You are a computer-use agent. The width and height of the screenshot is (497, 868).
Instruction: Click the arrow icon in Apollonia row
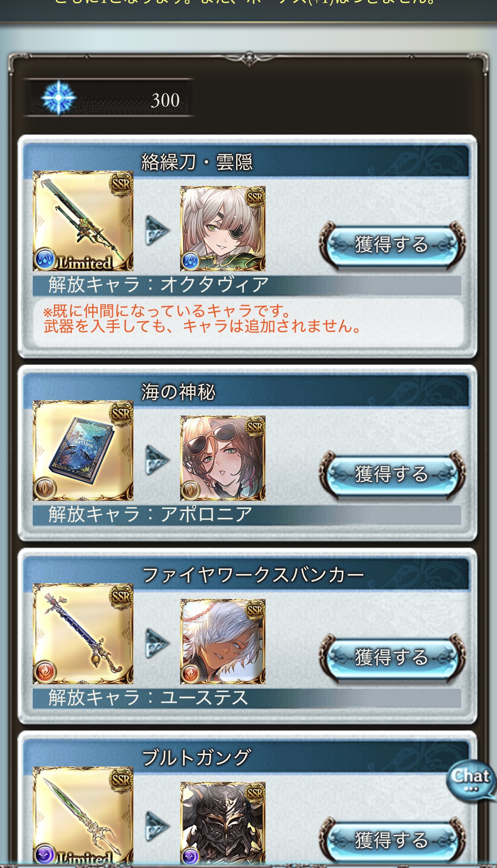[157, 460]
